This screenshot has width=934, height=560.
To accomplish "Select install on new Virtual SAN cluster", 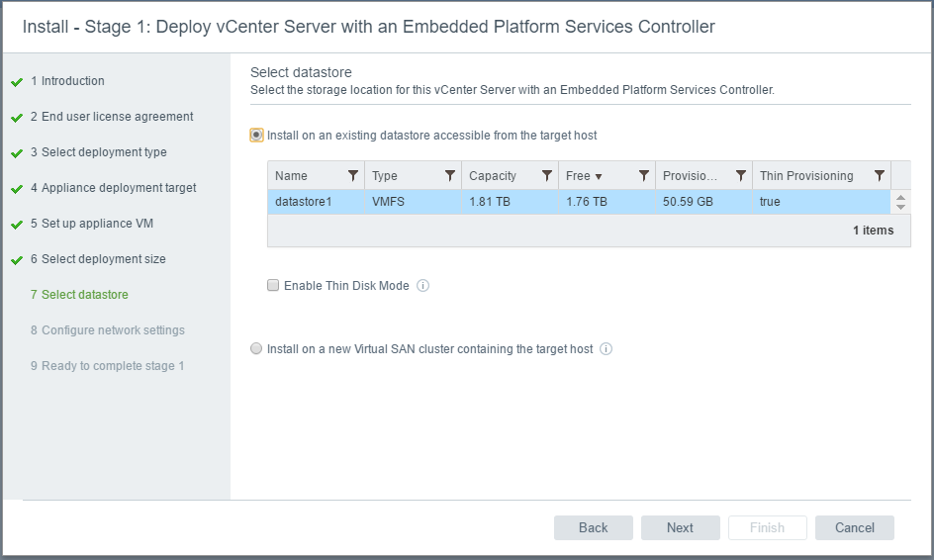I will coord(256,348).
